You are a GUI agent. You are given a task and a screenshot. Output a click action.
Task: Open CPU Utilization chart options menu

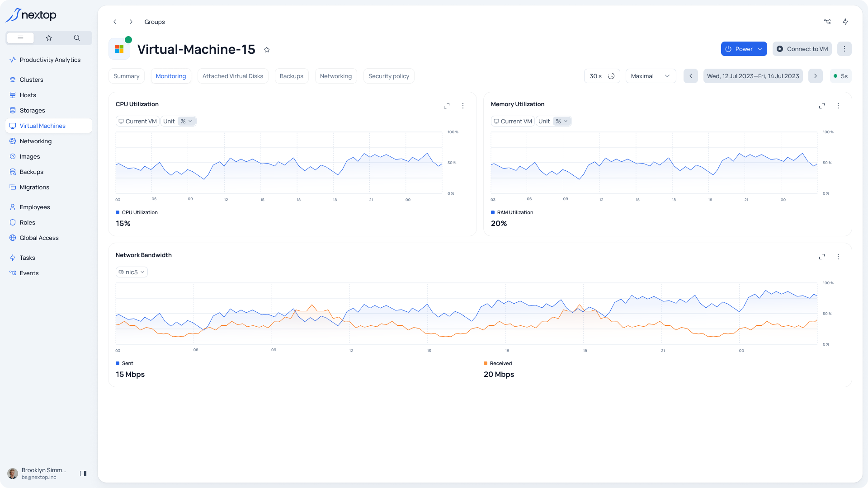tap(463, 106)
